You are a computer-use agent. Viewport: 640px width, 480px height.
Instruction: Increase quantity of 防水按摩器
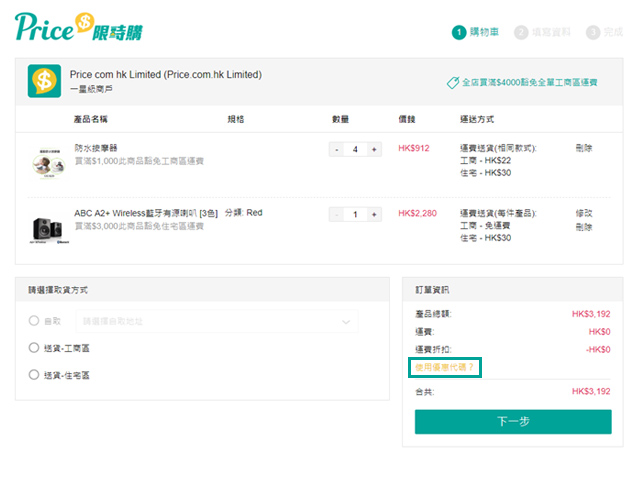click(374, 149)
